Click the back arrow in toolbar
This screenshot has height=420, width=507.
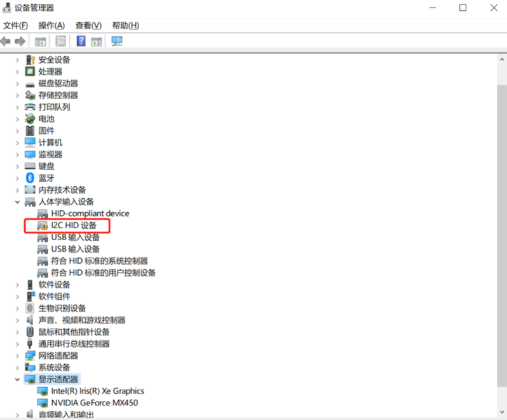pyautogui.click(x=6, y=41)
